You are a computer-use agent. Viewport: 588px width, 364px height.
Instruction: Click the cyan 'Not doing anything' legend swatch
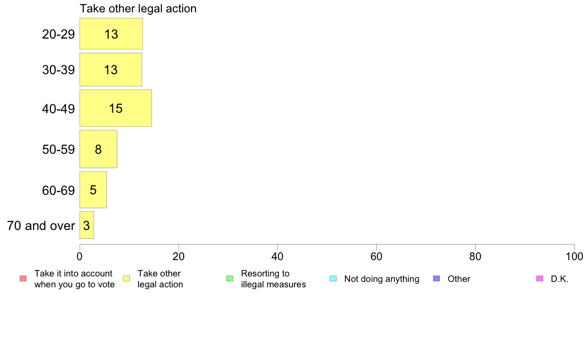click(333, 278)
